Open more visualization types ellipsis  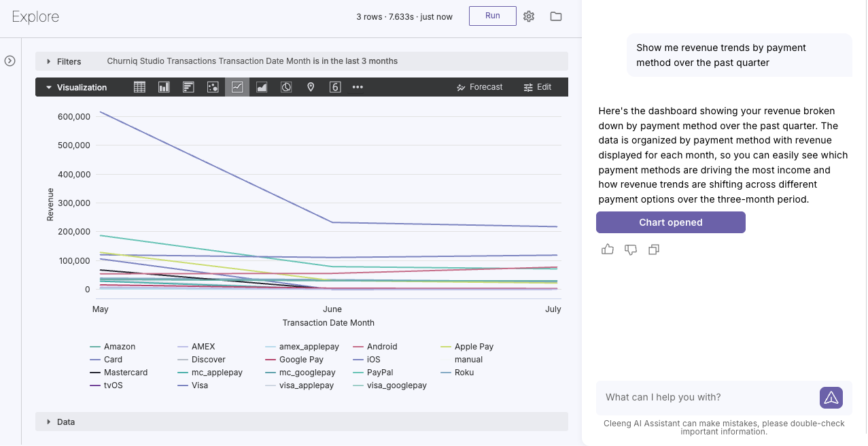point(358,87)
